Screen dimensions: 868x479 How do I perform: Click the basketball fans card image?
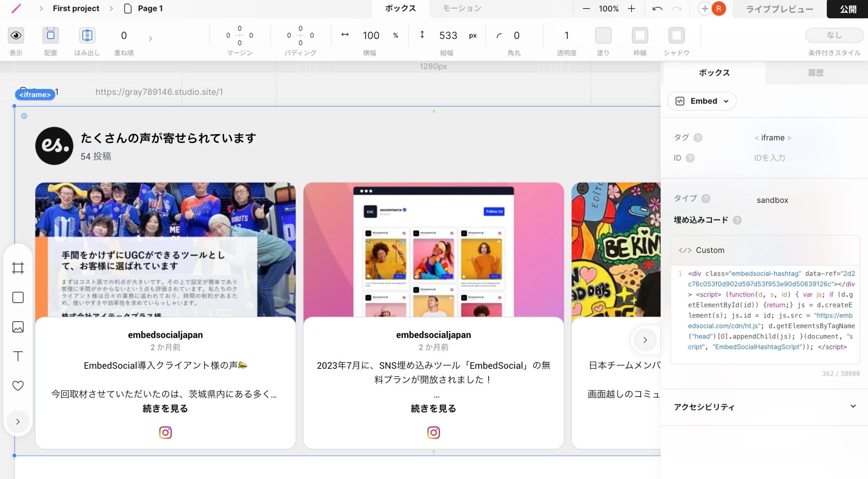click(x=165, y=250)
